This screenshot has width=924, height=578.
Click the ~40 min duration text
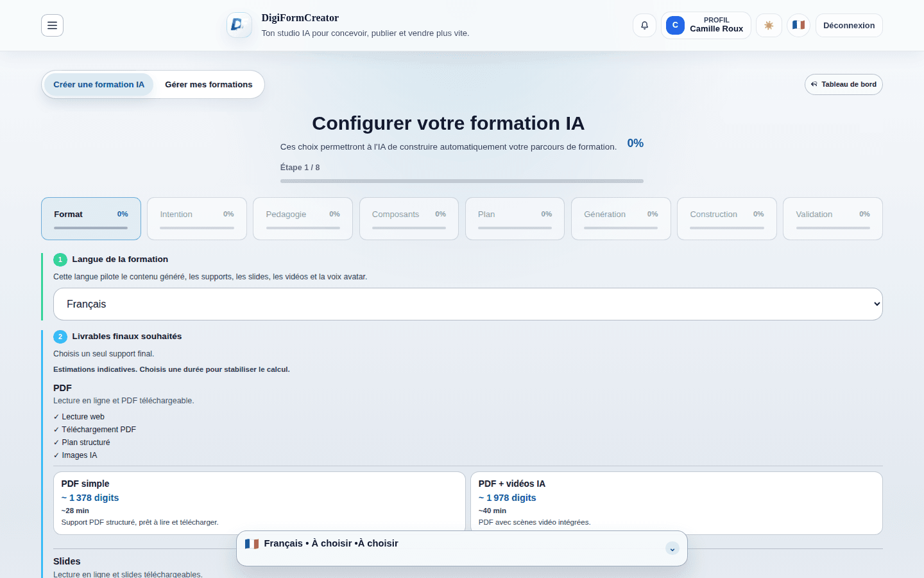[x=492, y=511]
